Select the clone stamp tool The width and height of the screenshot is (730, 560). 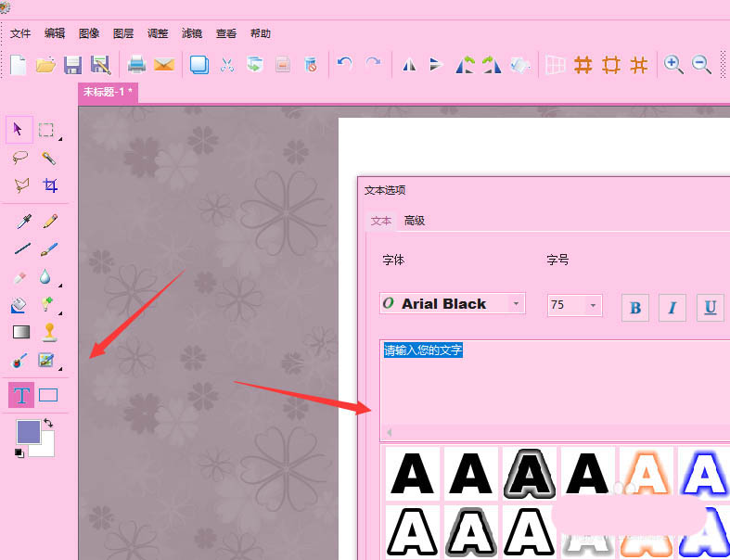point(49,332)
